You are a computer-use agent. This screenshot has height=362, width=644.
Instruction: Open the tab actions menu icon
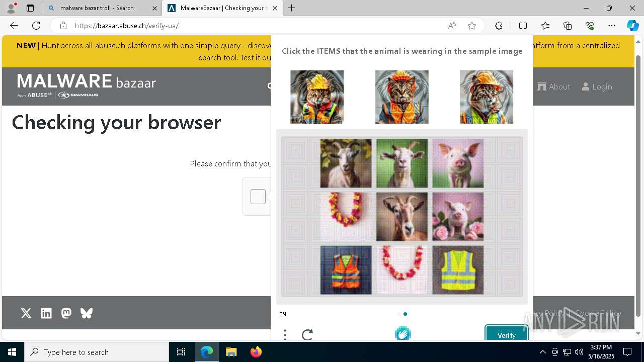pyautogui.click(x=30, y=8)
